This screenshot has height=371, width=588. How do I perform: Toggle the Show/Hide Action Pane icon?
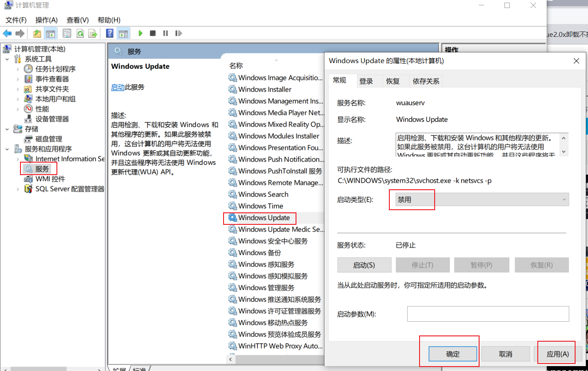click(x=123, y=33)
